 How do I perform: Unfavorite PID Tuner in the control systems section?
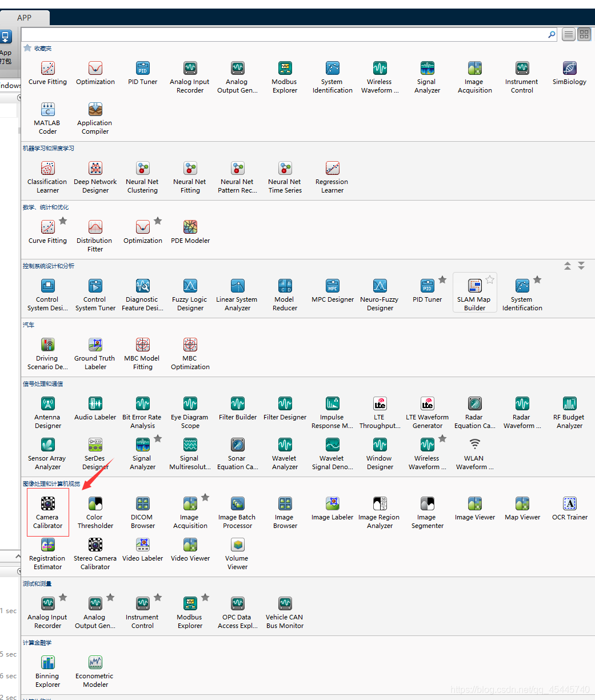[x=442, y=279]
